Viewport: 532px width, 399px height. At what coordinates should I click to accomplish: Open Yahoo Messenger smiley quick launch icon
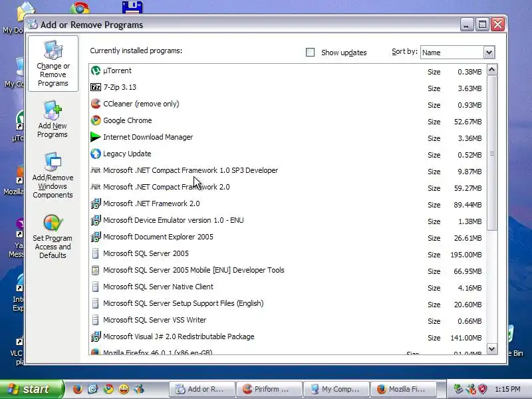point(124,389)
